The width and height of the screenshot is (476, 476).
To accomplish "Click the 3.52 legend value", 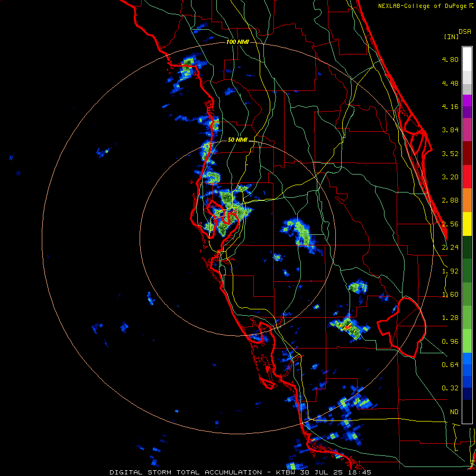I will [450, 153].
